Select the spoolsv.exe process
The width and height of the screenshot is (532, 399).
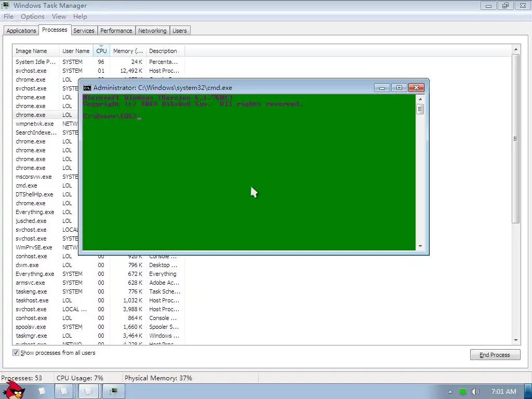99,327
